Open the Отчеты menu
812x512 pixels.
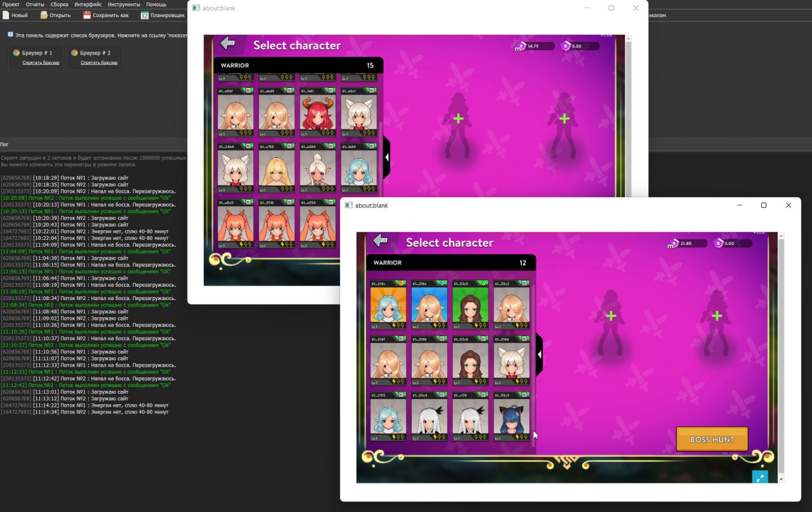coord(35,4)
